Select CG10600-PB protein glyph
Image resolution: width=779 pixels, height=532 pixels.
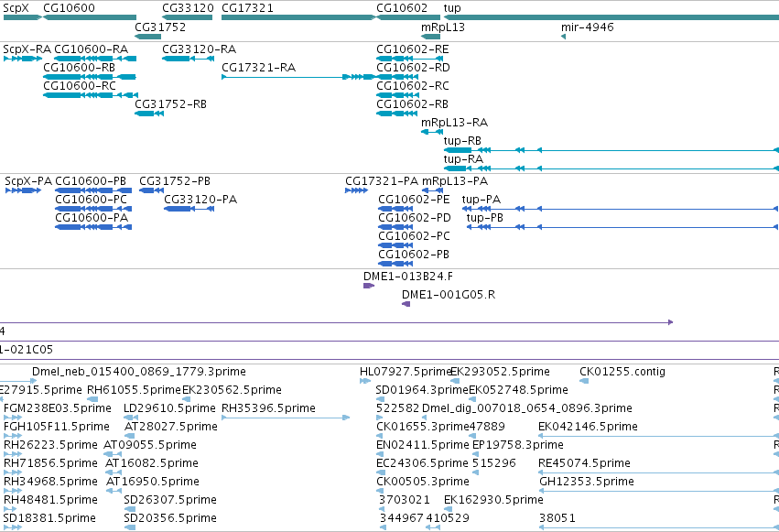click(93, 190)
